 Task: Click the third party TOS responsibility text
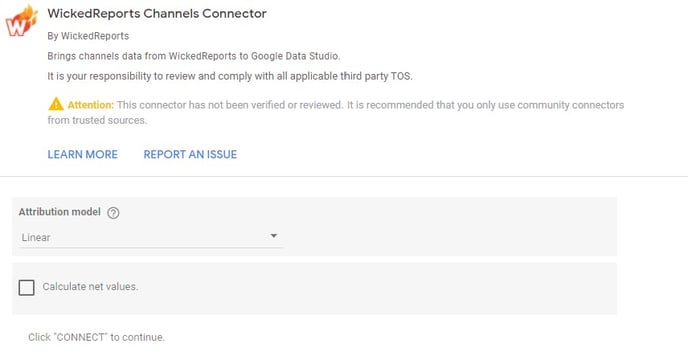pyautogui.click(x=230, y=76)
